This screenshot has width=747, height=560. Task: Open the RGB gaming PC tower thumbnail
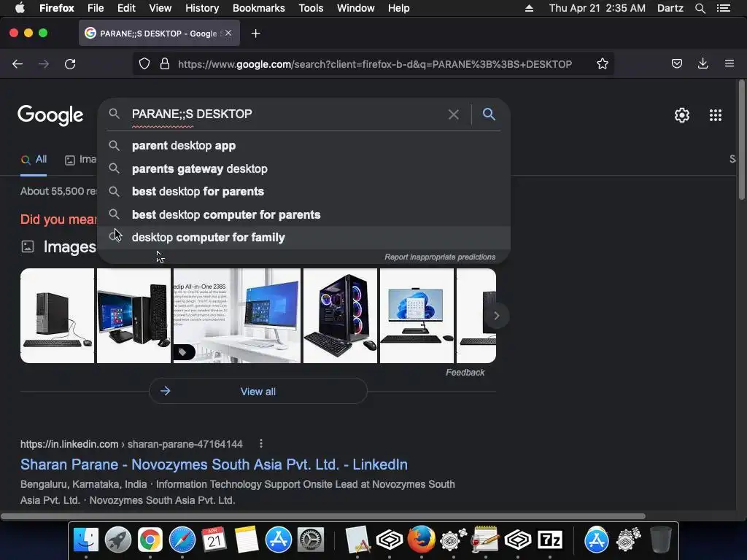(340, 316)
